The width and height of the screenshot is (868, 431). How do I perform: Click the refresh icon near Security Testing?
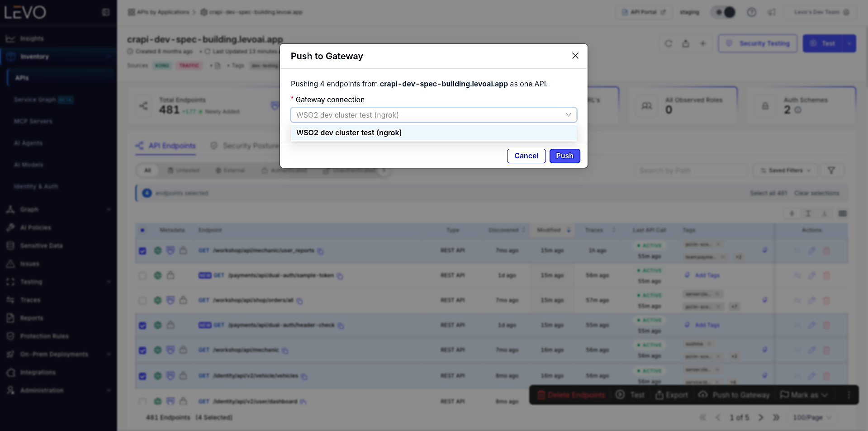668,43
